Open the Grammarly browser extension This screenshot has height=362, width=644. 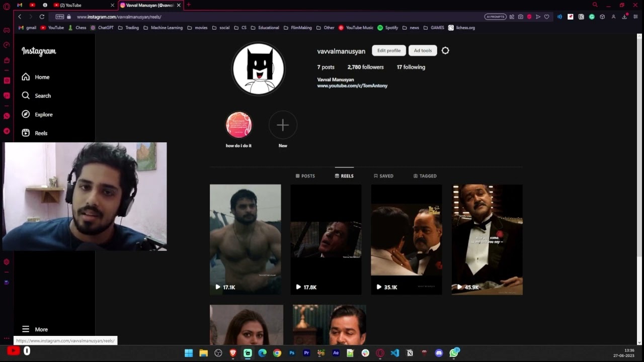tap(593, 16)
